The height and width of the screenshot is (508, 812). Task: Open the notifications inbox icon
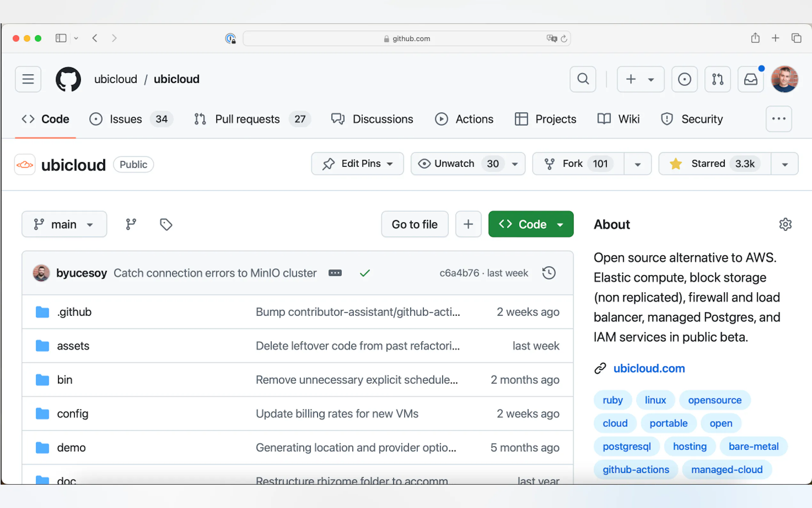(751, 79)
